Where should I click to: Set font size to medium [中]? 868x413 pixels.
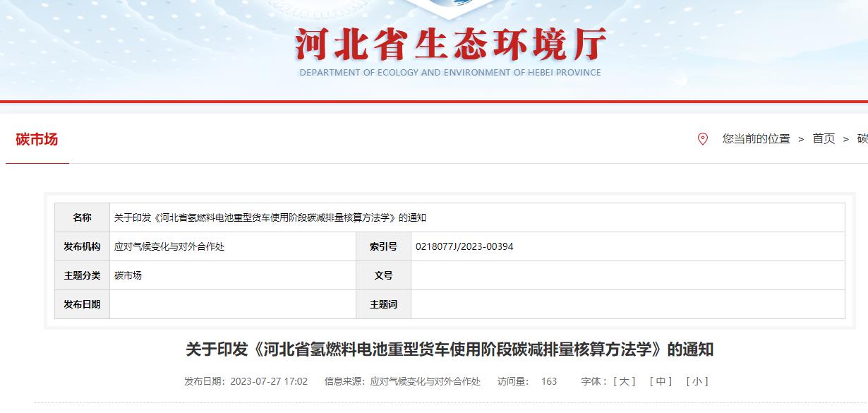click(x=661, y=381)
